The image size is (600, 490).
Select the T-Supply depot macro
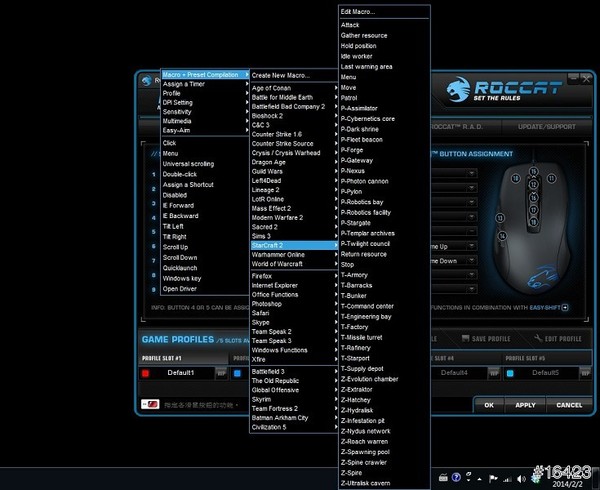(x=384, y=369)
